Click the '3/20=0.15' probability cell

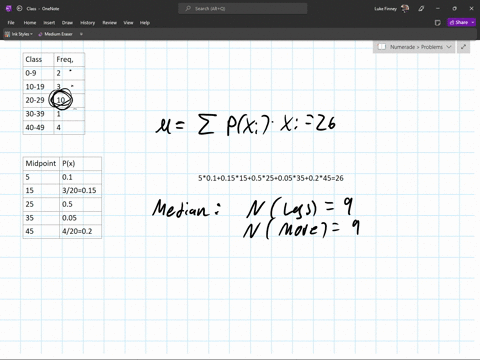(80, 190)
